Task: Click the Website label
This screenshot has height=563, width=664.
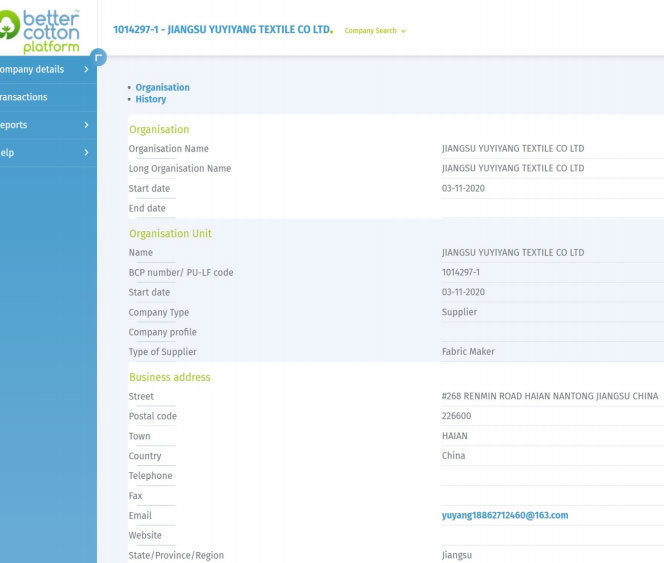Action: pyautogui.click(x=145, y=535)
